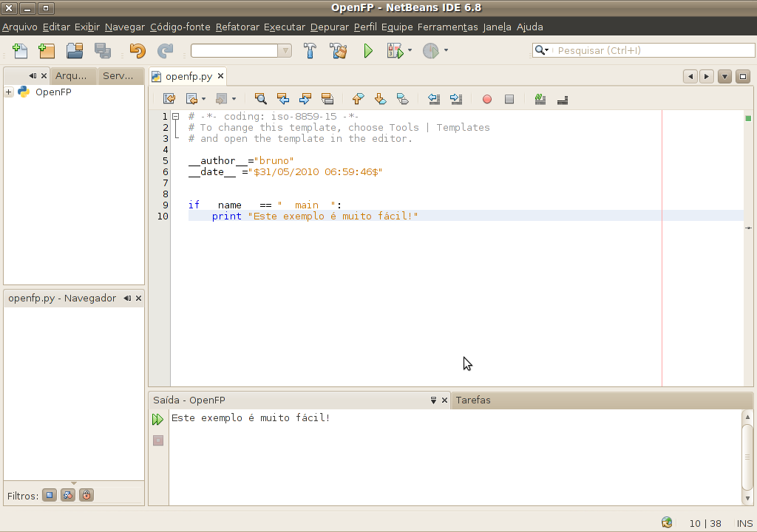The height and width of the screenshot is (532, 757).
Task: Build project with the hammer icon
Action: point(310,51)
